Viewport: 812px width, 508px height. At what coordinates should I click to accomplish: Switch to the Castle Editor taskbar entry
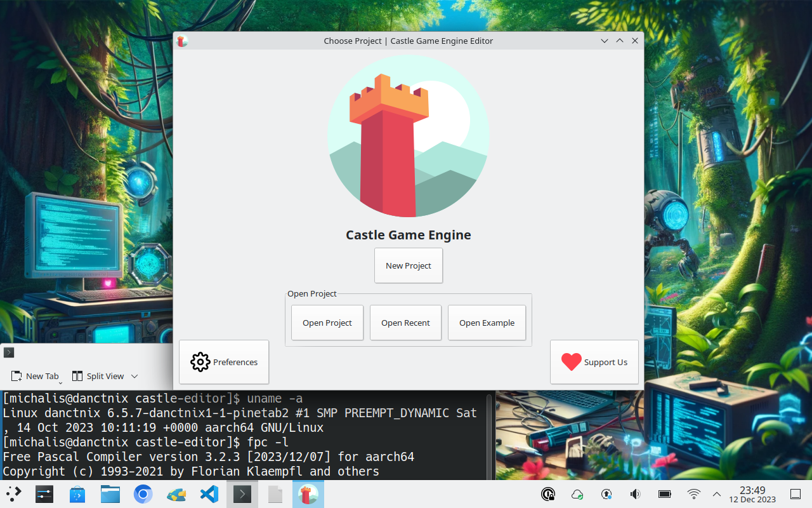[308, 494]
